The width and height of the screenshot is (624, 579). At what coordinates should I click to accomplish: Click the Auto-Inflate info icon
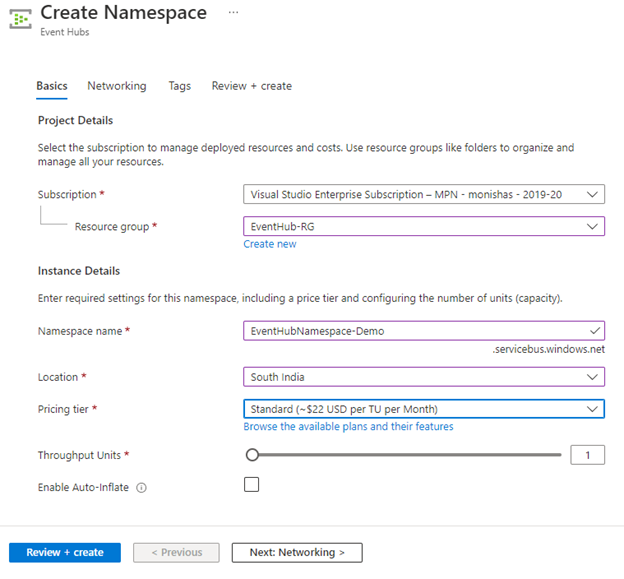click(141, 487)
